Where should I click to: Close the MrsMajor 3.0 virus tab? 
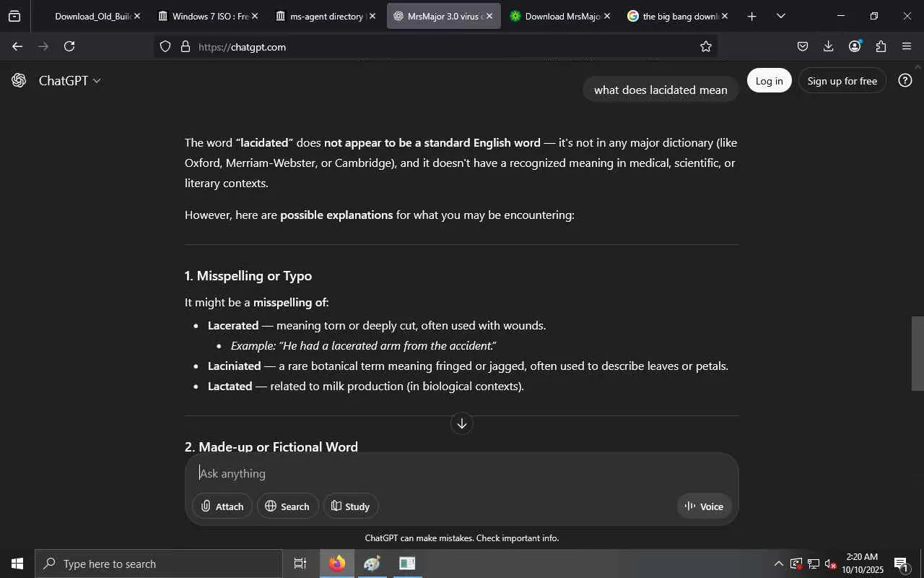point(489,16)
